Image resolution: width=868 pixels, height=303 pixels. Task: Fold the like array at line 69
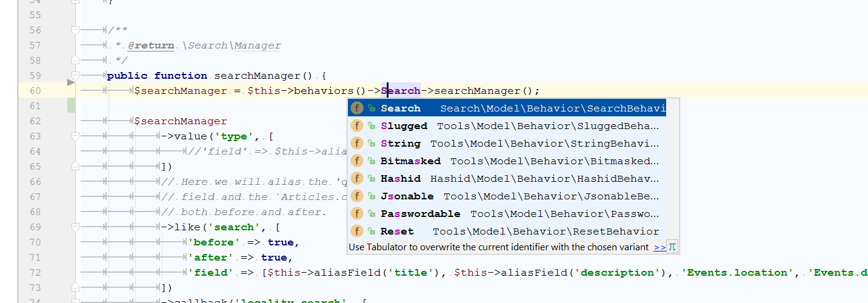[75, 227]
